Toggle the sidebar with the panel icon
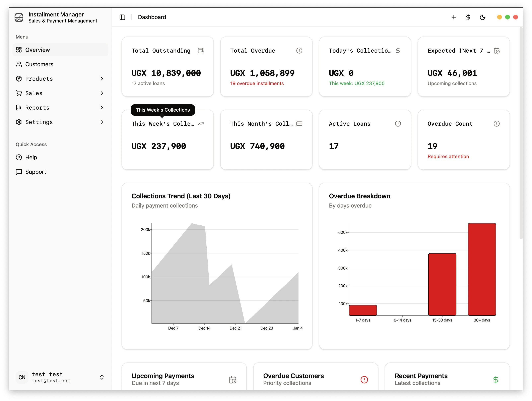Viewport: 532px width, 401px height. click(122, 17)
